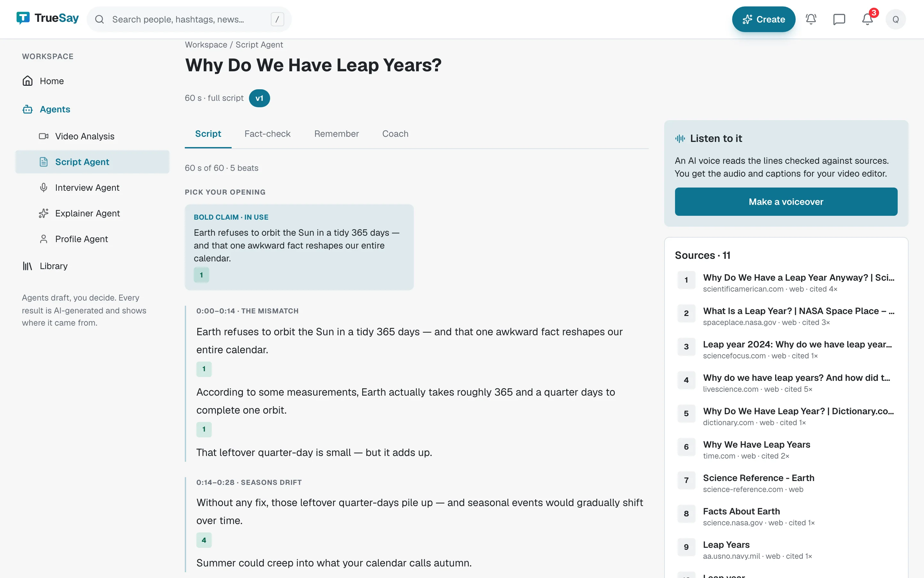This screenshot has width=924, height=578.
Task: Open source 3 sciencefocus.com entry
Action: point(786,349)
